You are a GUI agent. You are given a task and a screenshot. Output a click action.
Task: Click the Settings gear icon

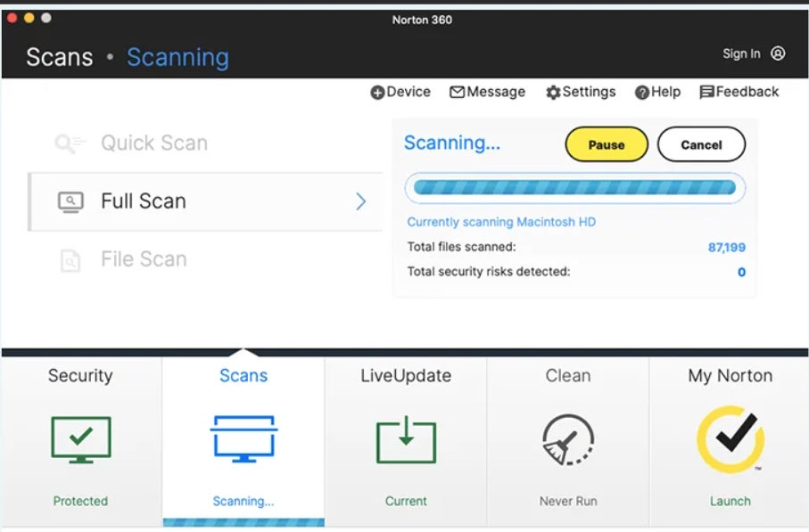pyautogui.click(x=553, y=93)
